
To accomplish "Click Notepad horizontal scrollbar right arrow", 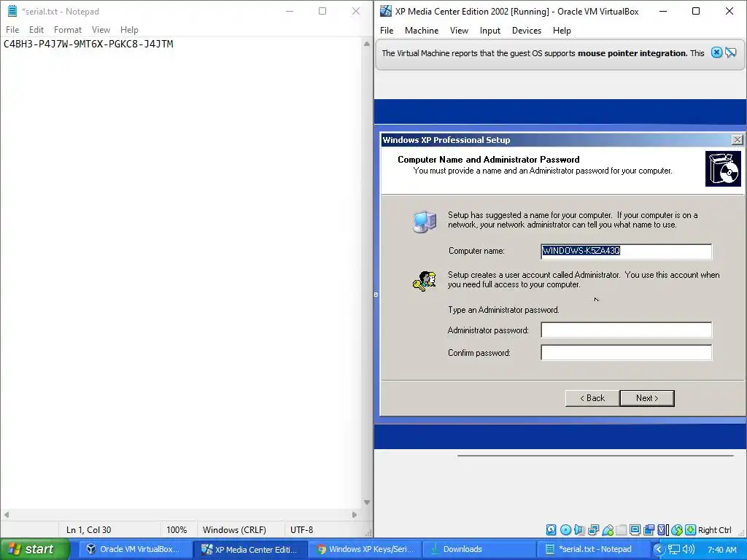I will (355, 514).
